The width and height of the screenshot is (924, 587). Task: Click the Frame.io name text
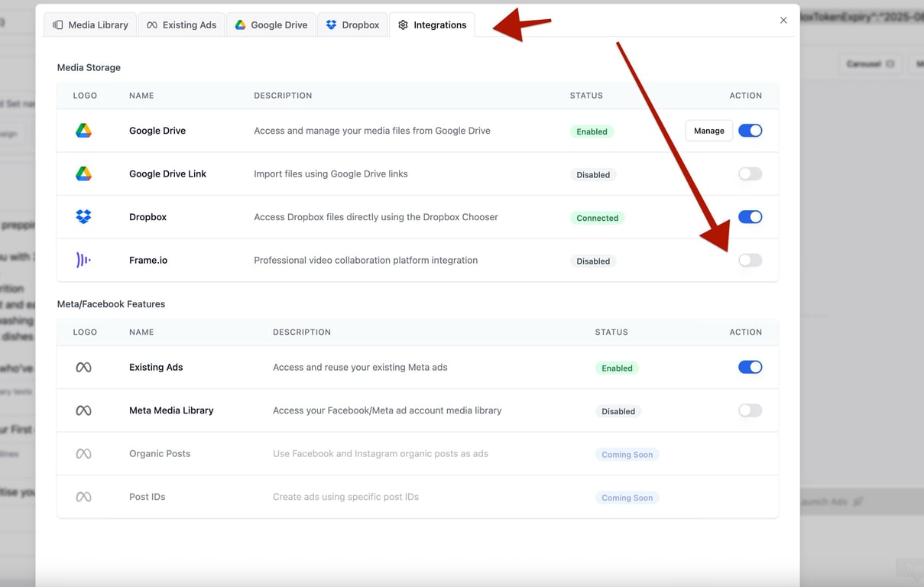148,261
